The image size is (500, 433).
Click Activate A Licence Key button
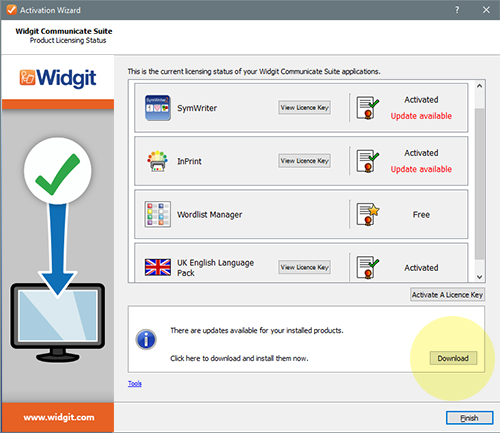click(447, 295)
